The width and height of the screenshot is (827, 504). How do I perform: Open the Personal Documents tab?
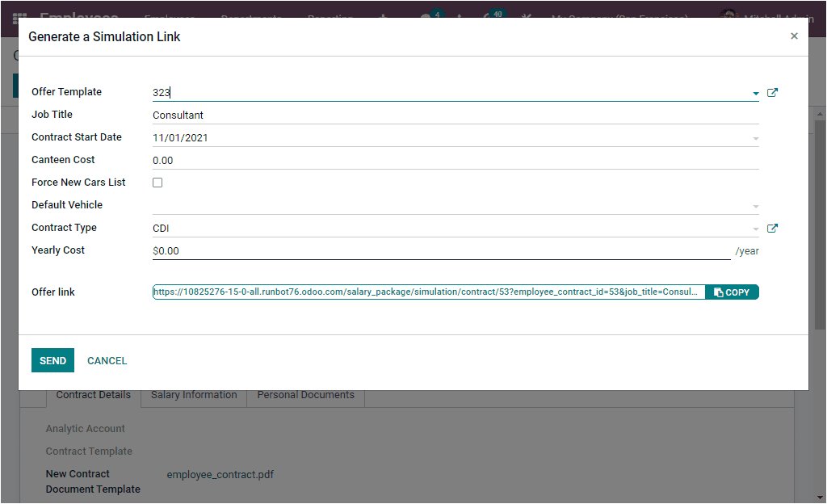[305, 394]
